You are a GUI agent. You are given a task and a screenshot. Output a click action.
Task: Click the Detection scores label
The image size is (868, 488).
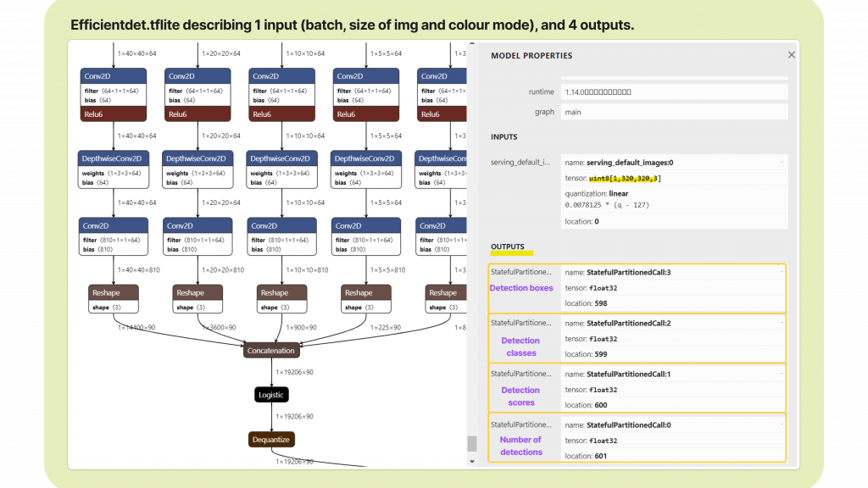click(520, 396)
